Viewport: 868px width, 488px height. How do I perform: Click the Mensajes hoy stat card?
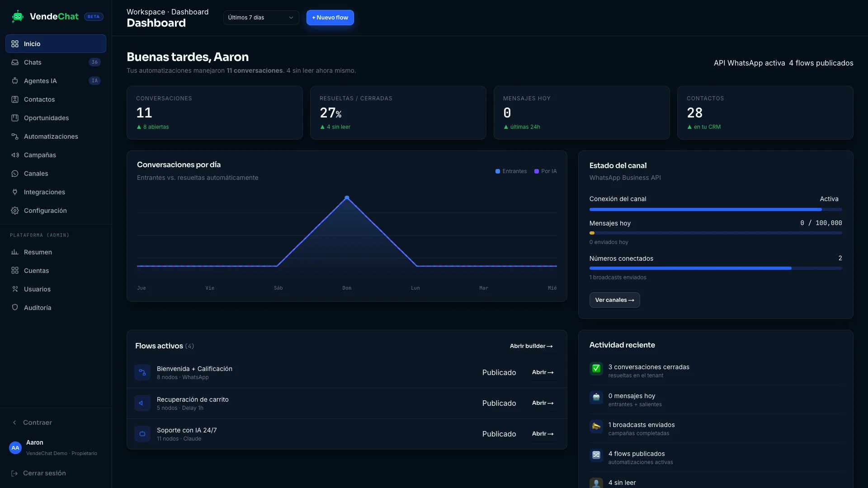click(581, 113)
